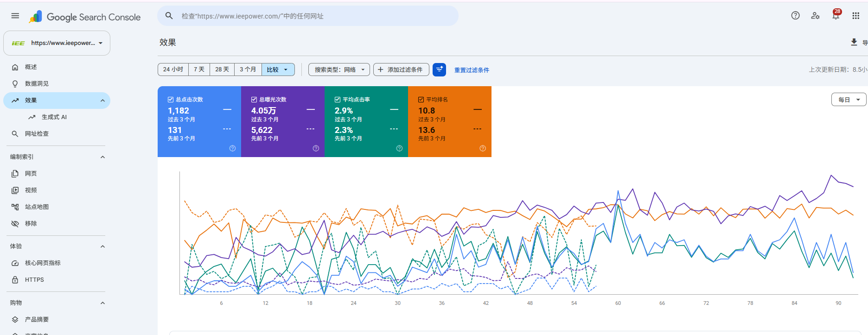Select the 24 小时 date range tab
This screenshot has width=868, height=335.
[x=173, y=70]
